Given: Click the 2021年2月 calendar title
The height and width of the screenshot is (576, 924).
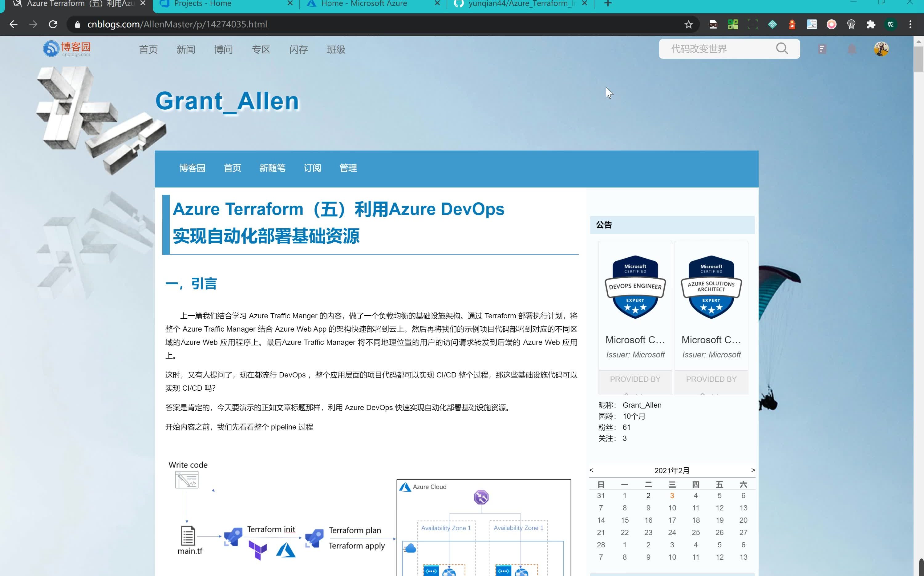Looking at the screenshot, I should click(672, 470).
